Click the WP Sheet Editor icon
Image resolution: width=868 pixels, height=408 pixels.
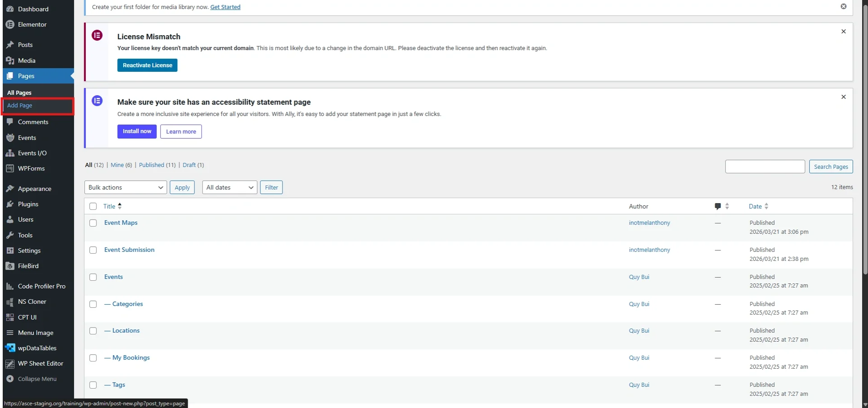[10, 364]
